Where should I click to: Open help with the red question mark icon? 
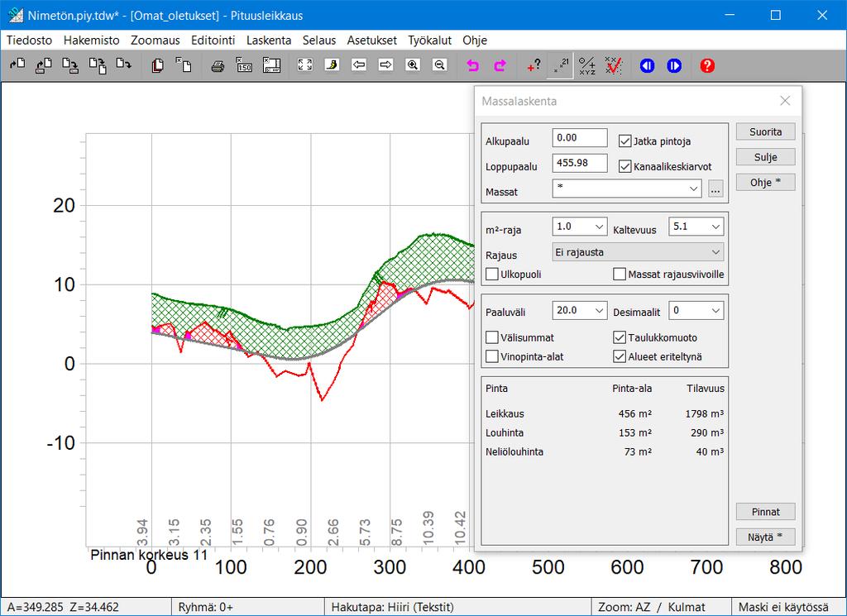(708, 65)
